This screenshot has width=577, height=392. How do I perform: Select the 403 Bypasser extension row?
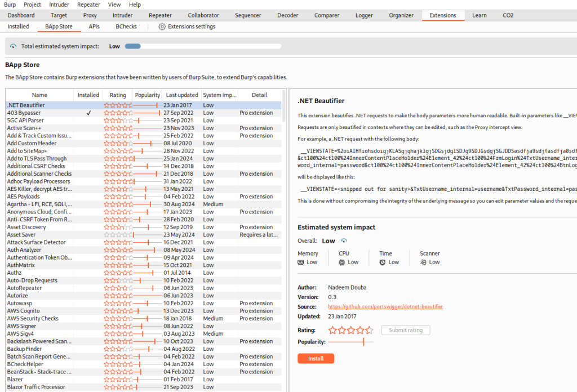click(144, 113)
